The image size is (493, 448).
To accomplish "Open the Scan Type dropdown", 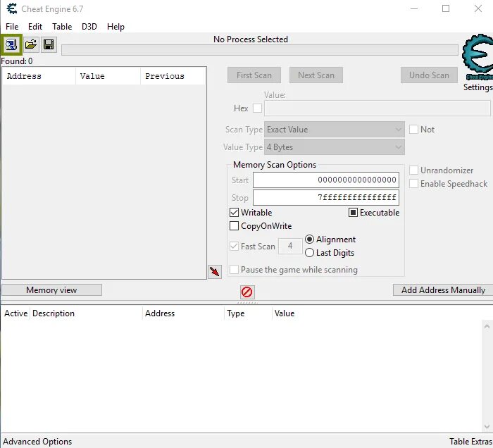I will pyautogui.click(x=335, y=130).
